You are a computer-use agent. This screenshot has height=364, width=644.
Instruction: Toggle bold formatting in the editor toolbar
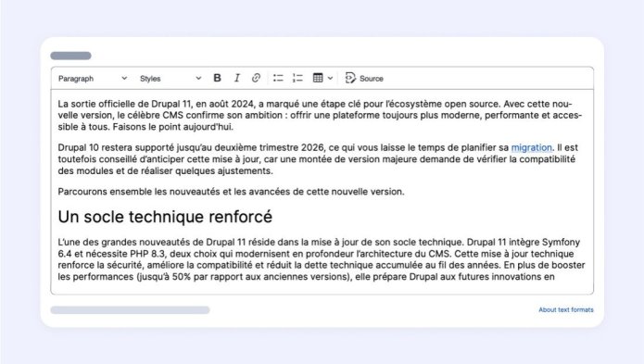[217, 78]
